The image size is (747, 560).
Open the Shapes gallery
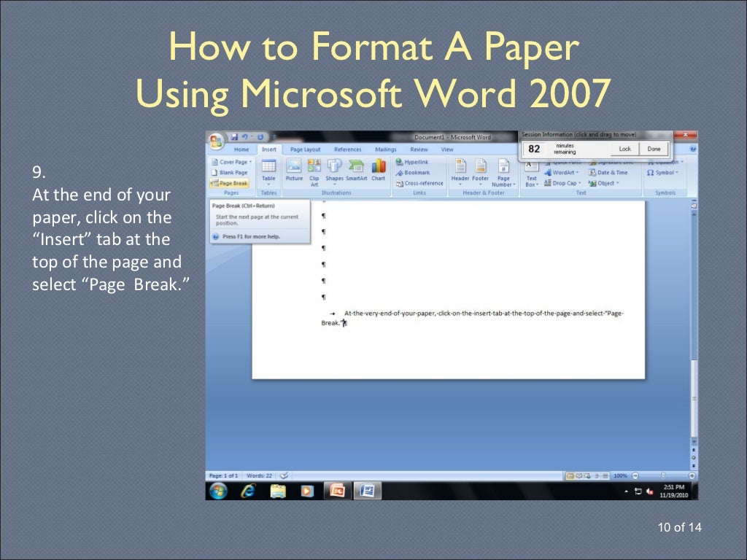334,171
